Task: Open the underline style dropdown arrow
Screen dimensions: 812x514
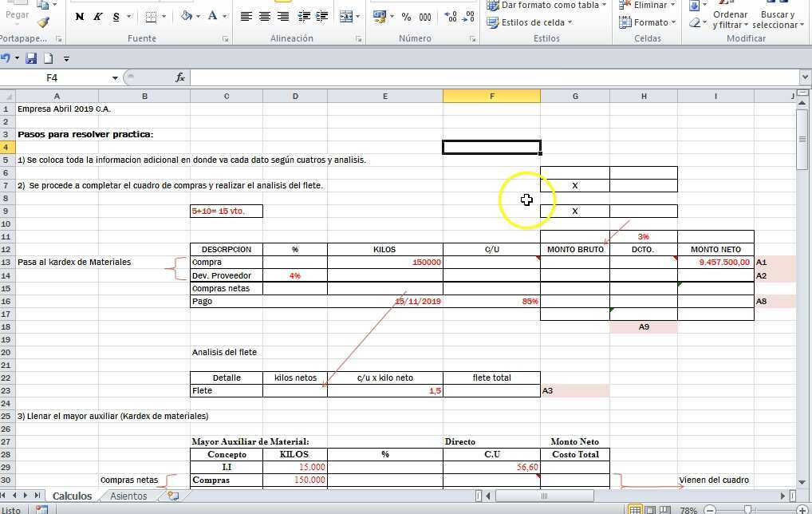Action: pyautogui.click(x=129, y=17)
